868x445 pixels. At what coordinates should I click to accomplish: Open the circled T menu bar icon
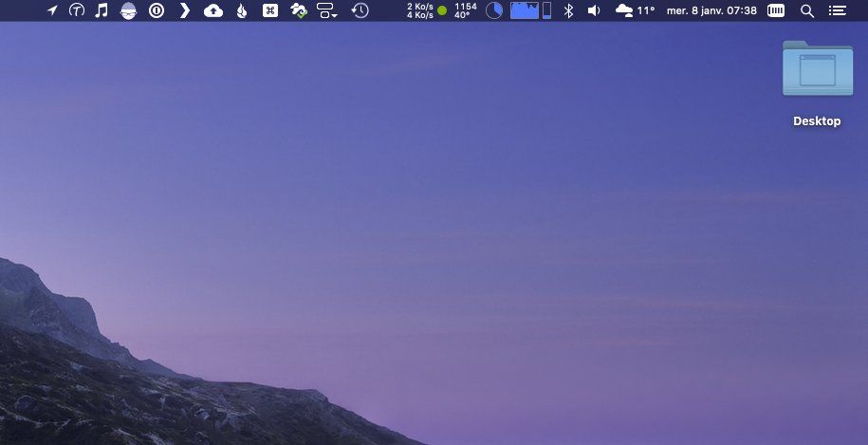77,10
